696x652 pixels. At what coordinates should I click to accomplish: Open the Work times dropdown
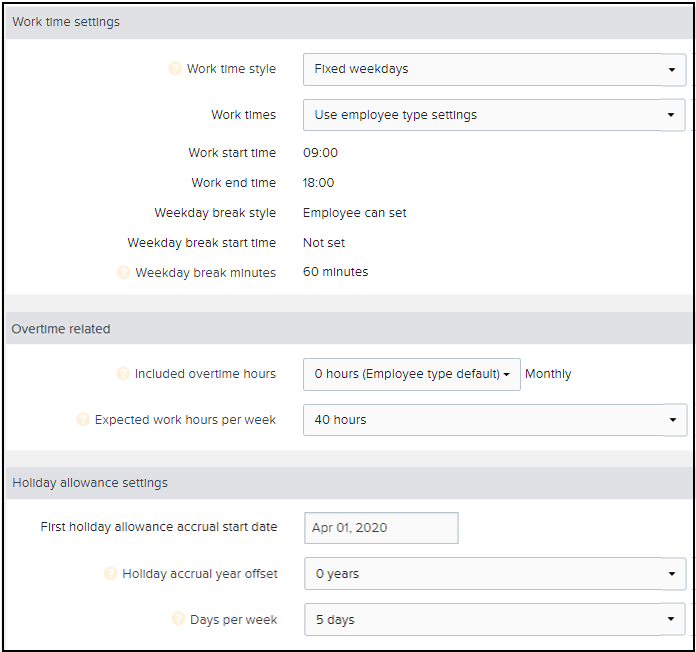pos(494,115)
